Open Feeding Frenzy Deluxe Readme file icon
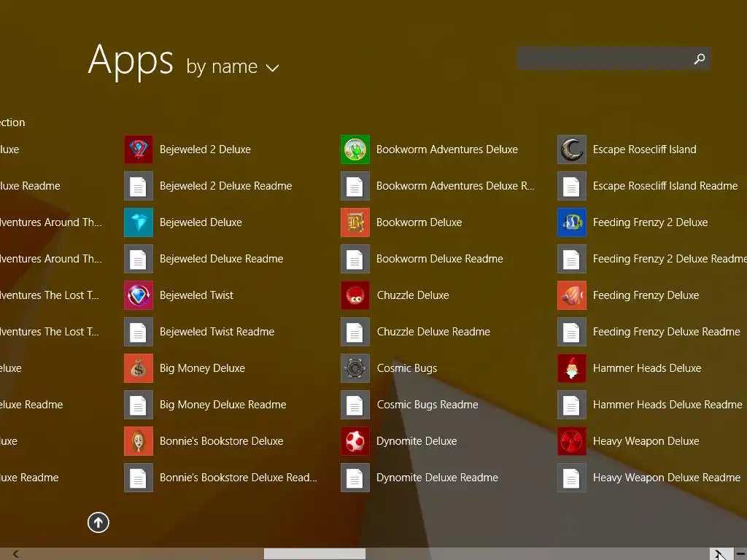 coord(572,332)
